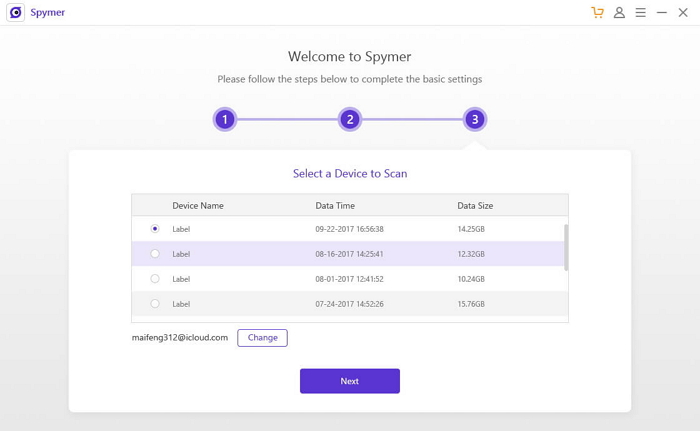Click the Data Size column header

point(475,206)
